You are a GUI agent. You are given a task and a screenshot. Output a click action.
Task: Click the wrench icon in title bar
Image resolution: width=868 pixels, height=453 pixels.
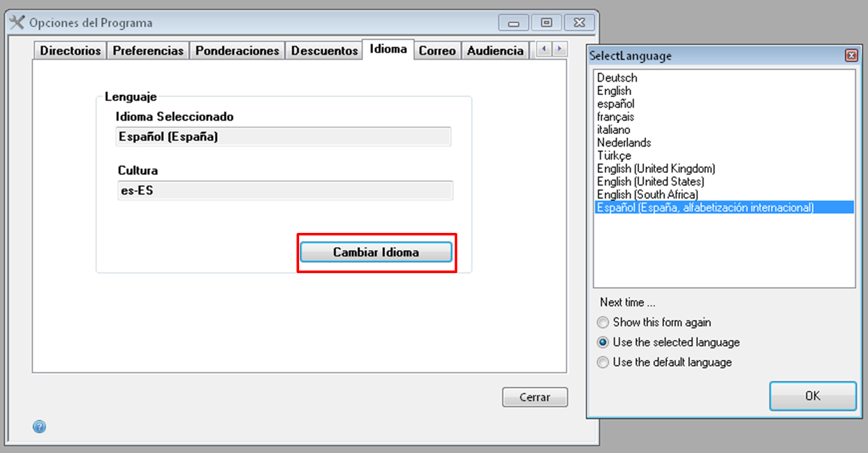coord(18,23)
